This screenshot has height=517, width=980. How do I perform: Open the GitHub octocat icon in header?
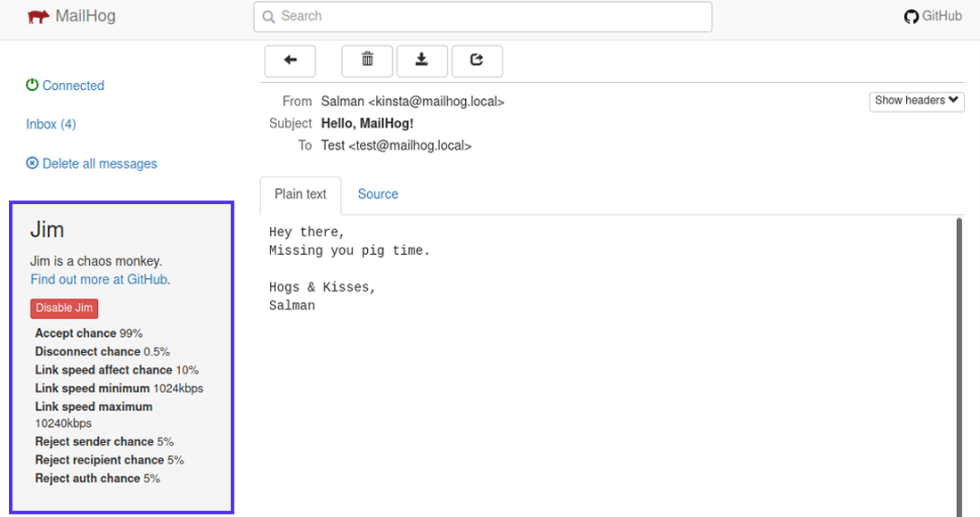(911, 16)
